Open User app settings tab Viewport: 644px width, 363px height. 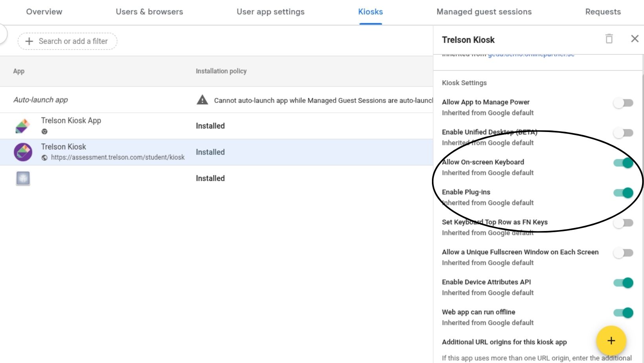271,12
